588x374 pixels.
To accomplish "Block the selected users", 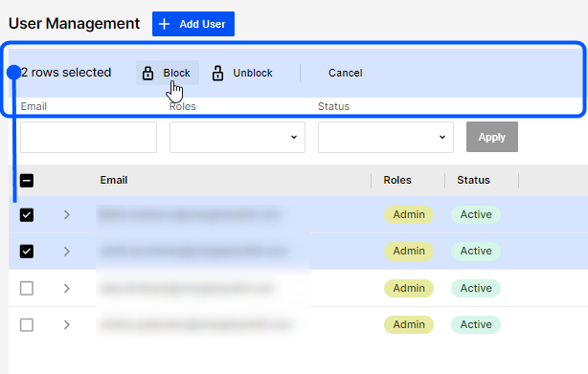I will (x=168, y=73).
